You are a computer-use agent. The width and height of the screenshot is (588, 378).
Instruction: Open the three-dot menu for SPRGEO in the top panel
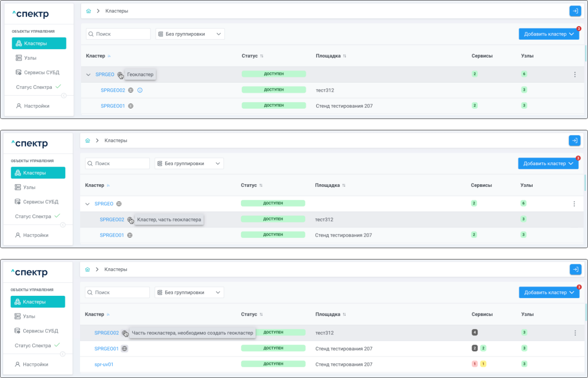(575, 74)
